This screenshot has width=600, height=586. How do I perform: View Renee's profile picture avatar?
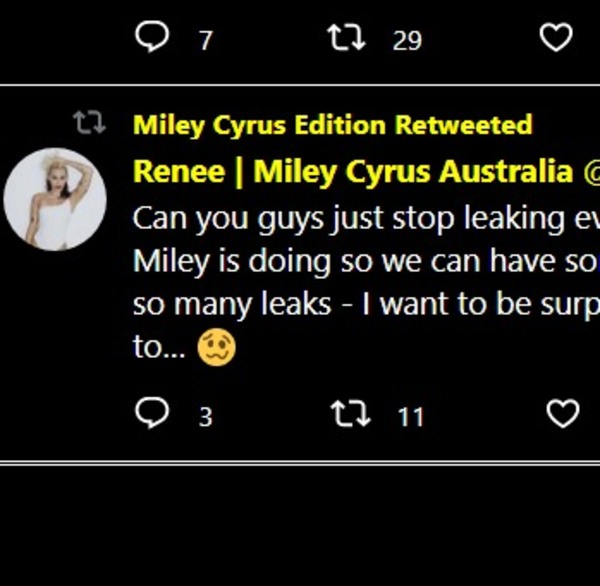point(55,198)
